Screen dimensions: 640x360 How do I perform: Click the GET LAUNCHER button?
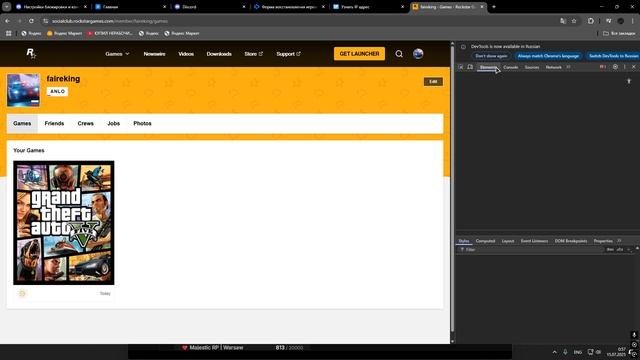pos(359,54)
